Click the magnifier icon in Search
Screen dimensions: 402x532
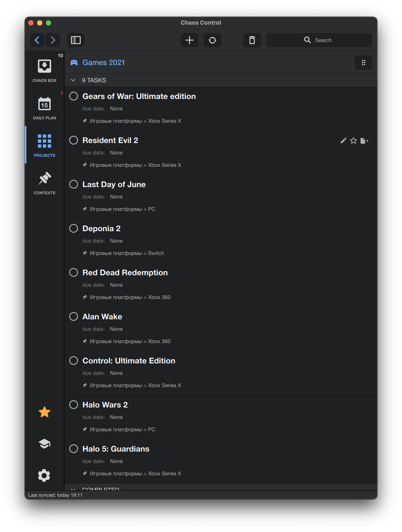pos(307,40)
